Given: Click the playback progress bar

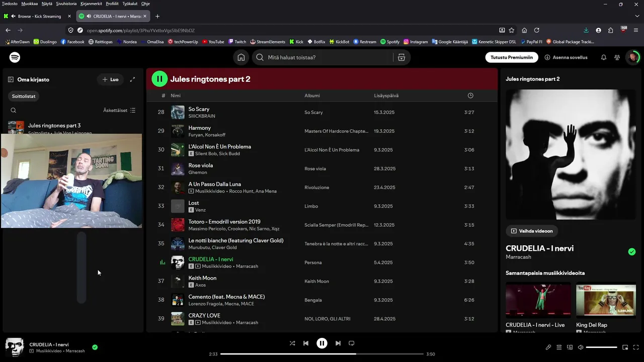Looking at the screenshot, I should pyautogui.click(x=322, y=354).
